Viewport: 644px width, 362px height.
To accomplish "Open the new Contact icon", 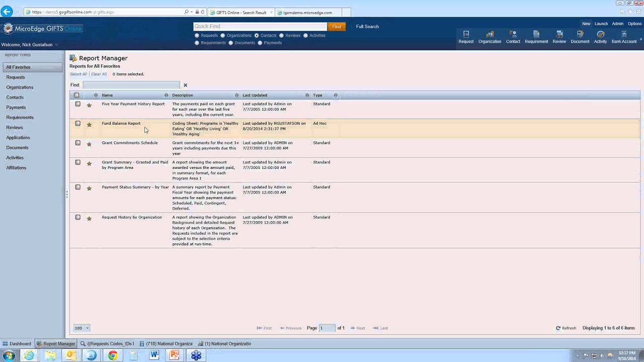I will [x=513, y=37].
